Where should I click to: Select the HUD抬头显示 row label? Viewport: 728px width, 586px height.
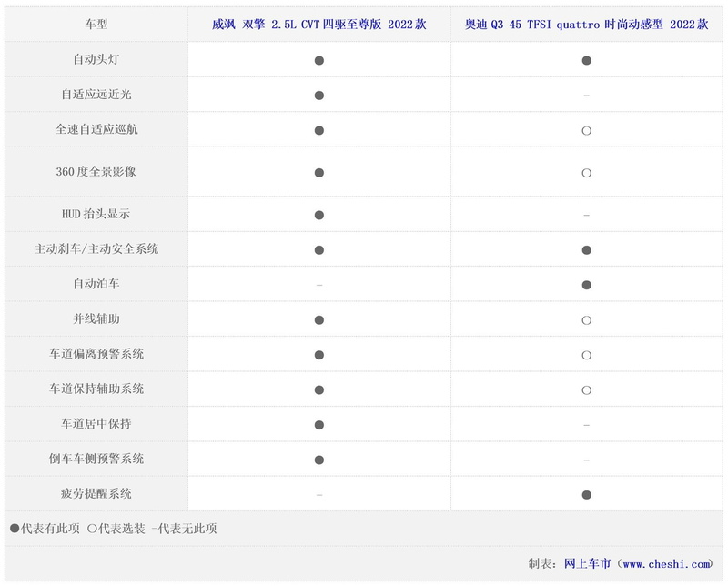(x=96, y=214)
